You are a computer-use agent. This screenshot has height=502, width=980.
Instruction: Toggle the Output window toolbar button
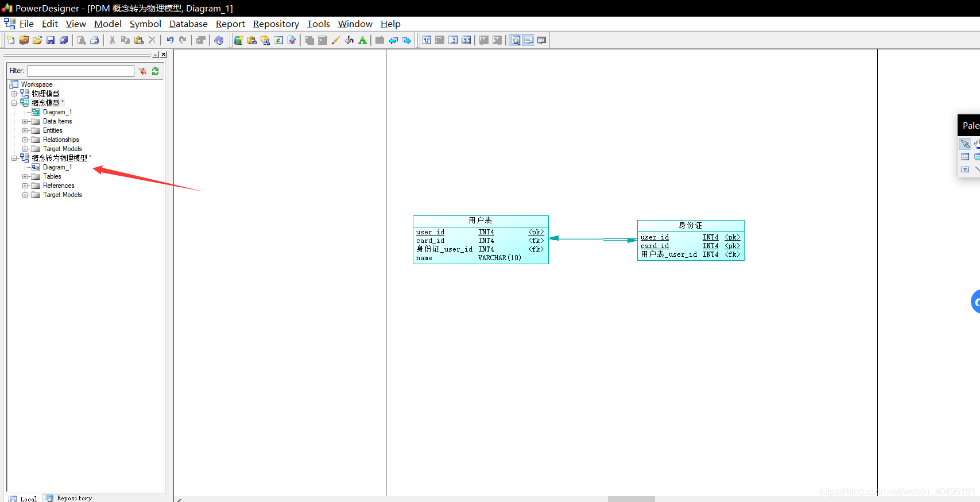(528, 40)
